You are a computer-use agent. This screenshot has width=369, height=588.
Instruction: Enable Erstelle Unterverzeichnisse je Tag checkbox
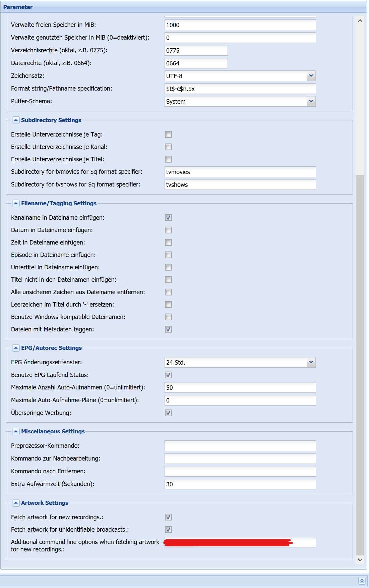coord(168,135)
